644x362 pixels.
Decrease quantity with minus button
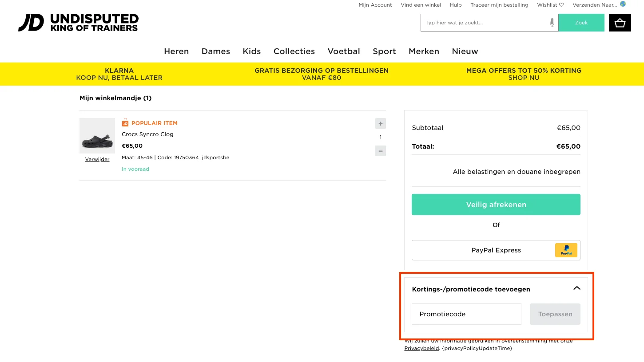(x=381, y=151)
